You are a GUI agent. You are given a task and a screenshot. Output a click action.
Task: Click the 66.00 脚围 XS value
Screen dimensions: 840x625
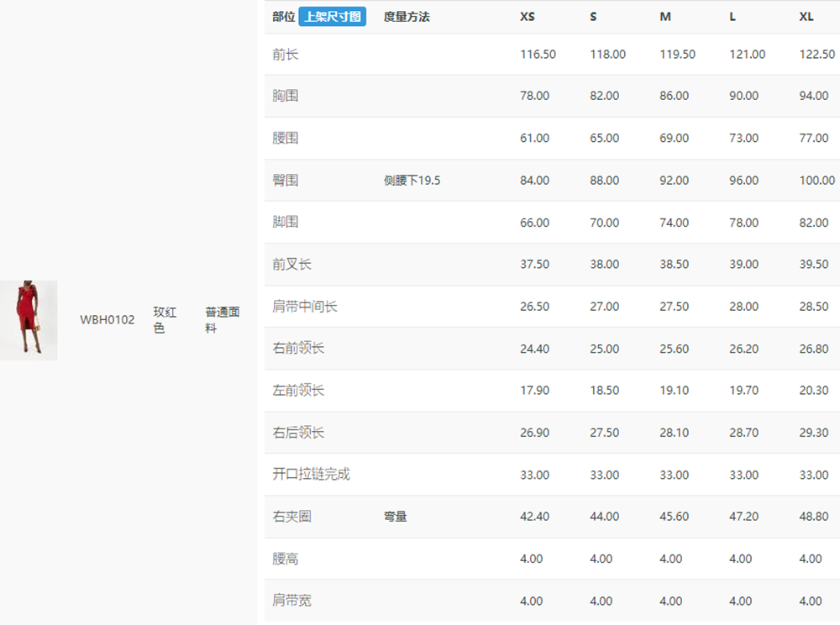point(534,223)
